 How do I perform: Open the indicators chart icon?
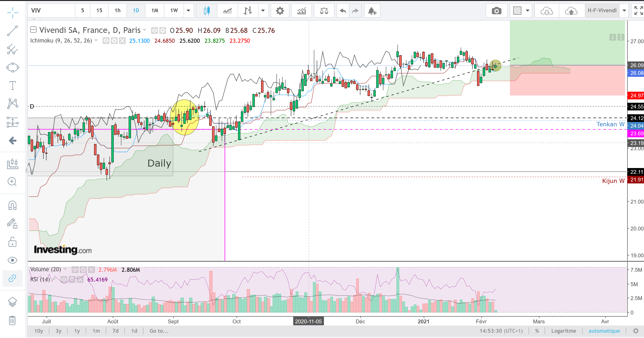pyautogui.click(x=302, y=11)
